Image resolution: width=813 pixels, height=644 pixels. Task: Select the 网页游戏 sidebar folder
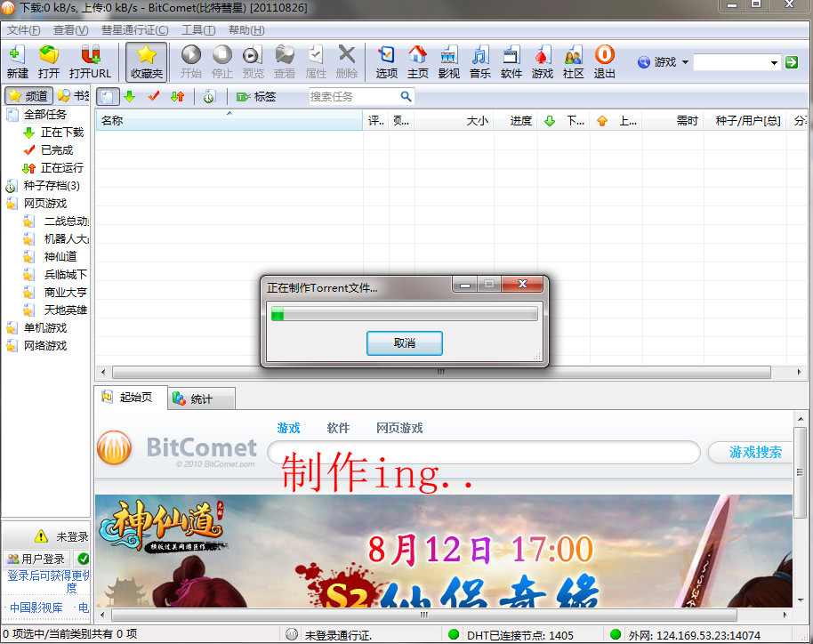pos(45,204)
